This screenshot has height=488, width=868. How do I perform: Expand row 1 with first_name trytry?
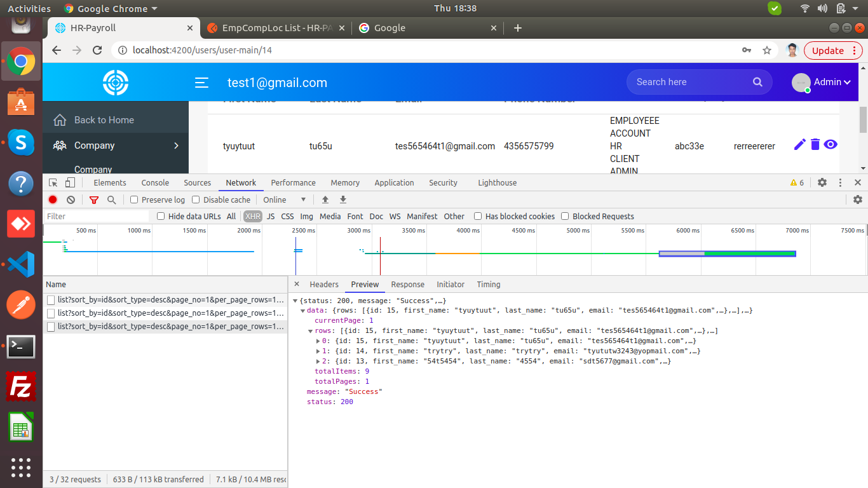coord(318,351)
